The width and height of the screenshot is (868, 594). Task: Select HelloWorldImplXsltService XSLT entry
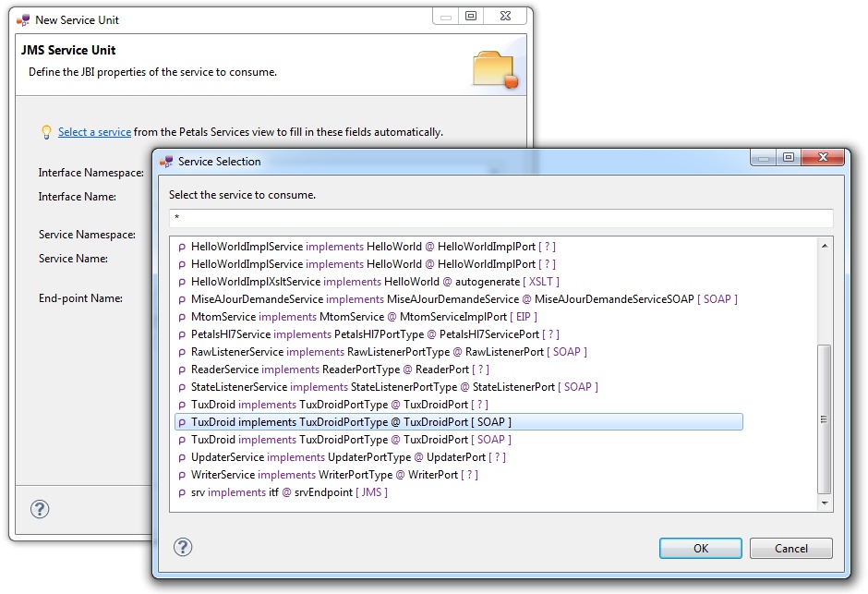coord(374,282)
